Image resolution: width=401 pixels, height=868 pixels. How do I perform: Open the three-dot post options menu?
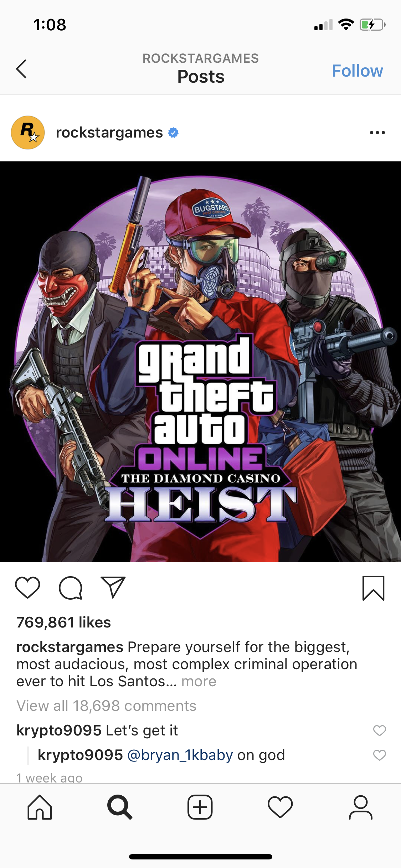click(x=377, y=133)
